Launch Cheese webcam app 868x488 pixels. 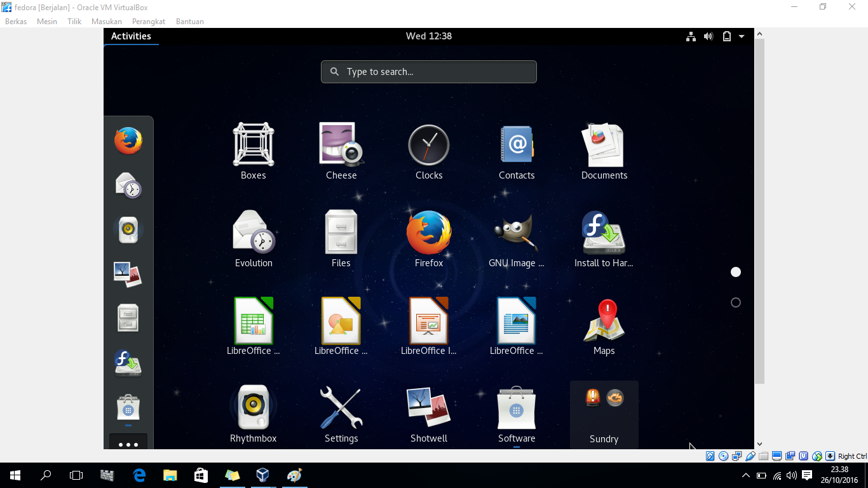pyautogui.click(x=341, y=151)
